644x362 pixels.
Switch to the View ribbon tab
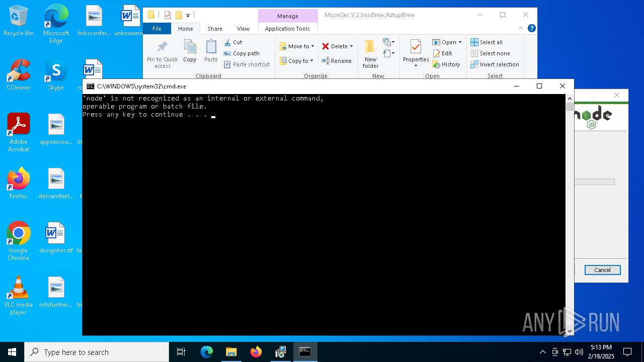[243, 29]
